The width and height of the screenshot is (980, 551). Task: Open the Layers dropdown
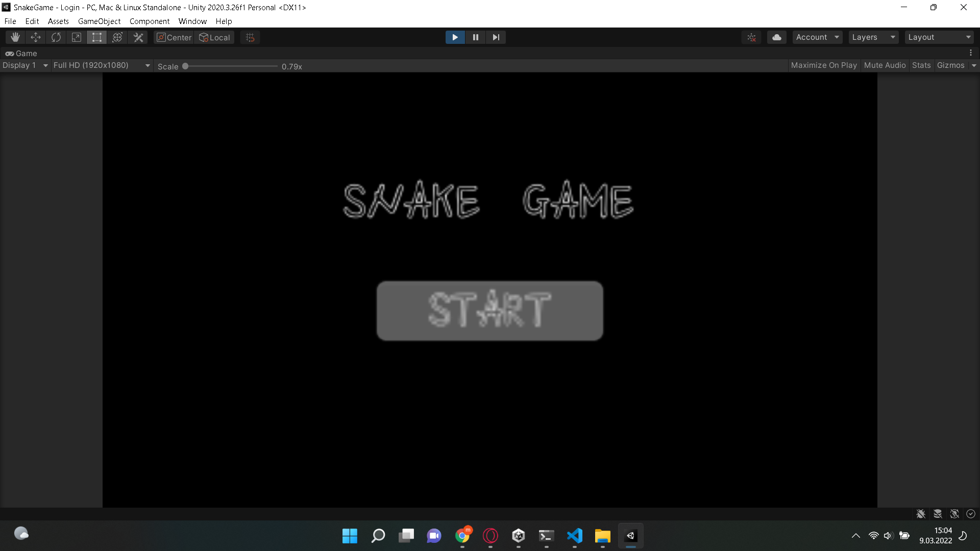click(x=873, y=37)
